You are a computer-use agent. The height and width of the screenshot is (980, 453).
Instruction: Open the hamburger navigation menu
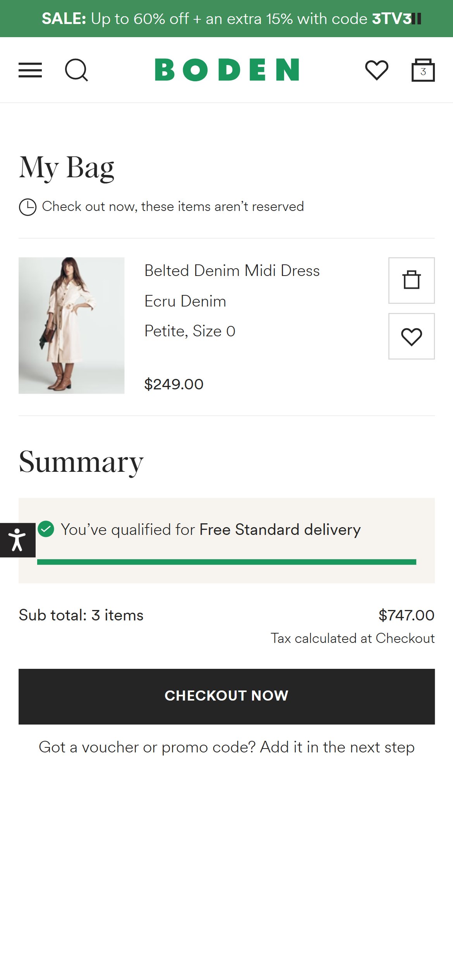click(30, 70)
